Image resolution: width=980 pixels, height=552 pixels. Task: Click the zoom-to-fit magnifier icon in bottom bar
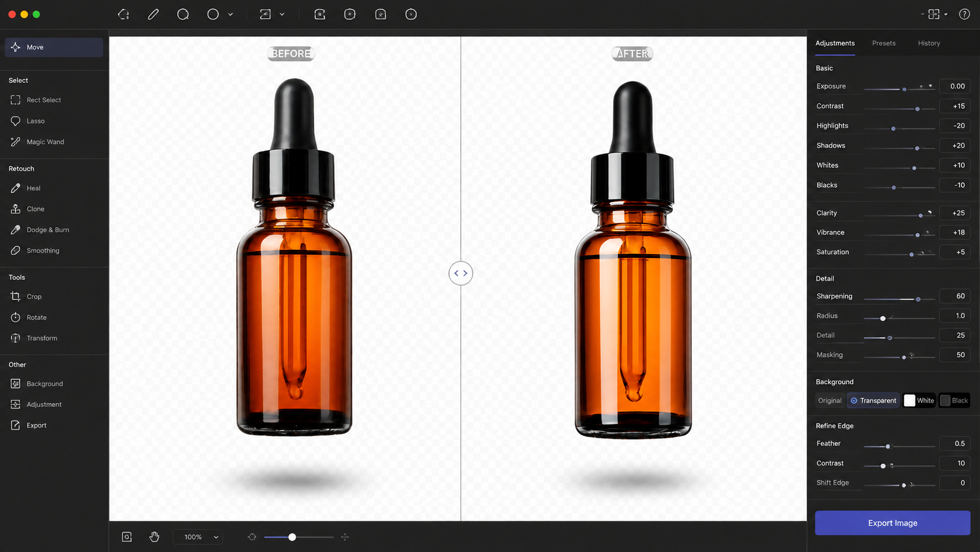[x=127, y=537]
